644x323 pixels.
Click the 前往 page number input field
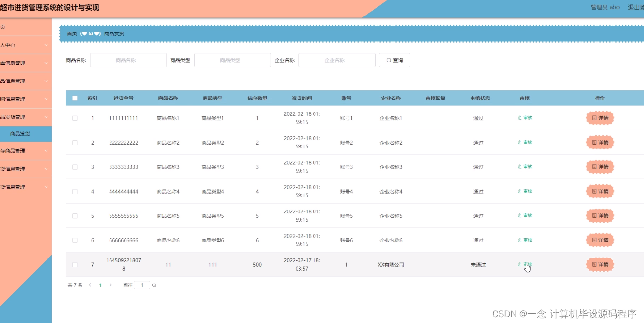pos(141,285)
